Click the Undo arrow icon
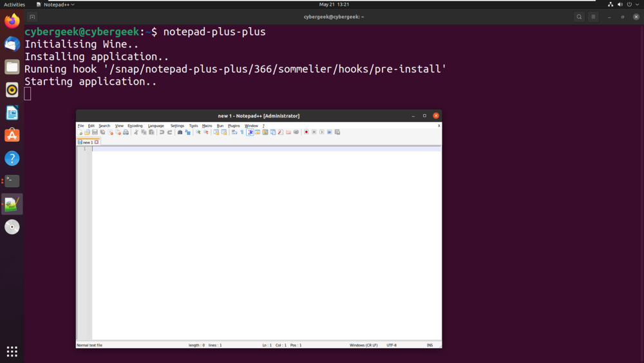 click(x=162, y=132)
